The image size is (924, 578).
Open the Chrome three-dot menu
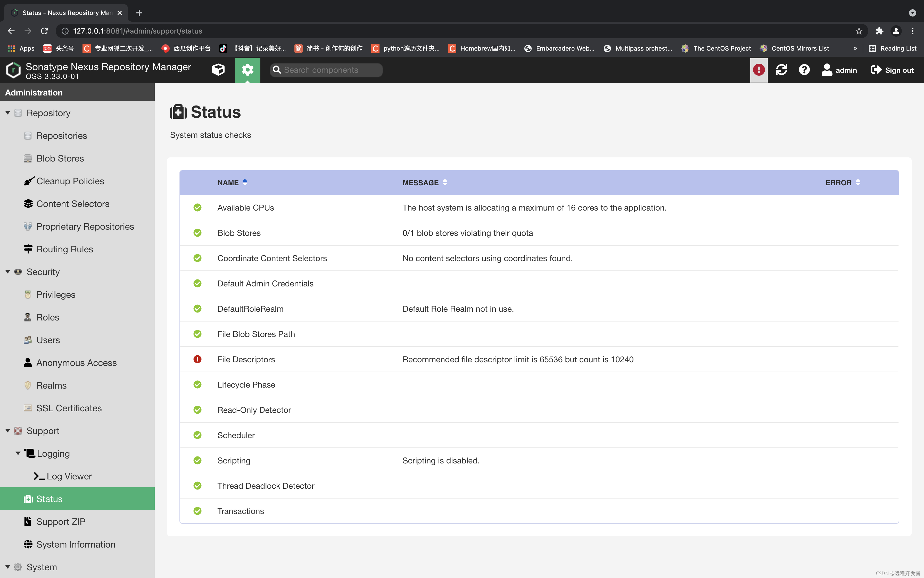pos(913,31)
